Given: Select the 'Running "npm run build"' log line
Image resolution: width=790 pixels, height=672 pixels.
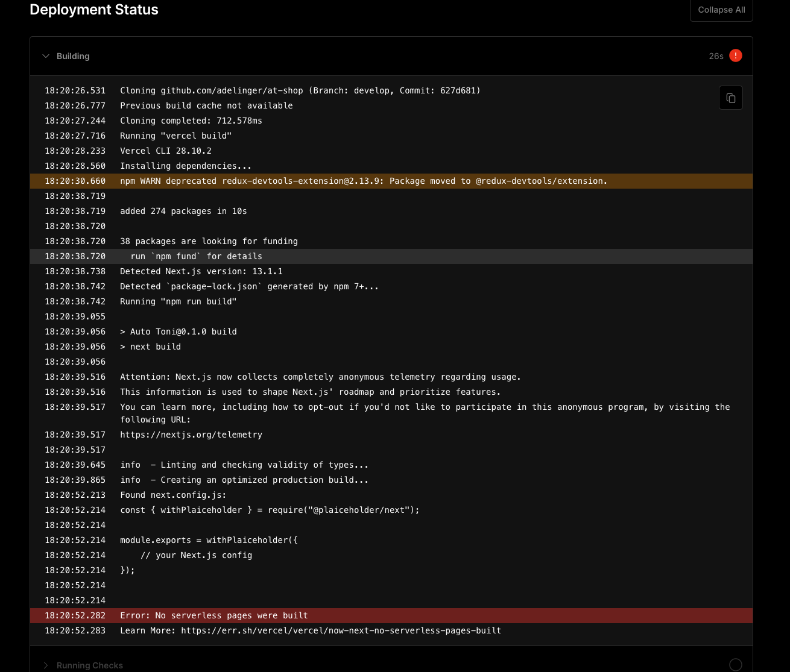Looking at the screenshot, I should [x=391, y=301].
